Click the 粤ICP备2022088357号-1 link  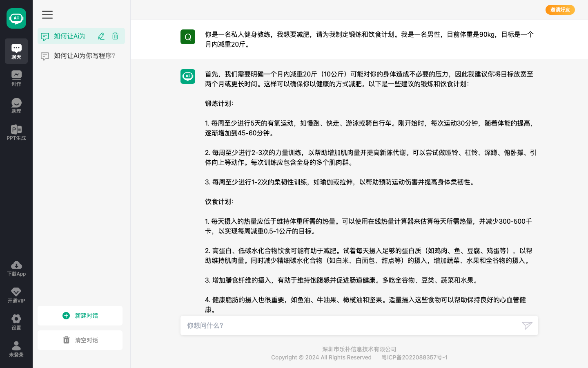coord(414,357)
